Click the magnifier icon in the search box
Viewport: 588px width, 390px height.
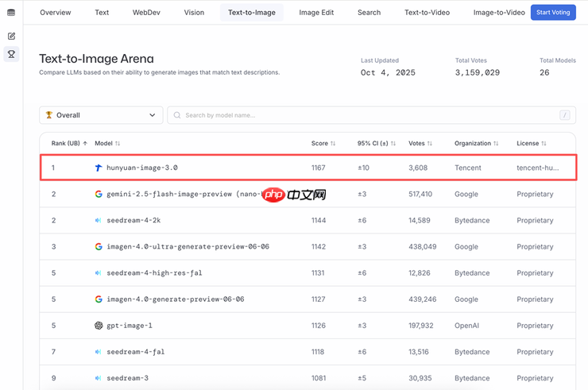[x=176, y=115]
